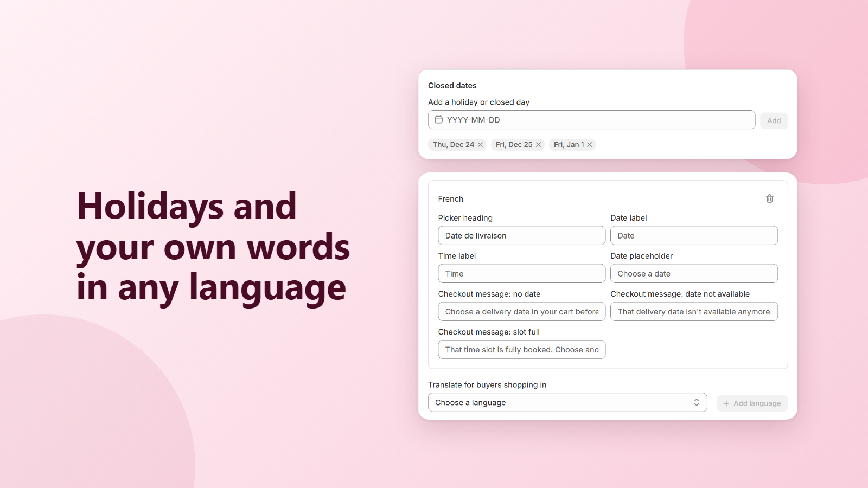This screenshot has height=488, width=868.
Task: Edit the Time label input field
Action: (x=521, y=274)
